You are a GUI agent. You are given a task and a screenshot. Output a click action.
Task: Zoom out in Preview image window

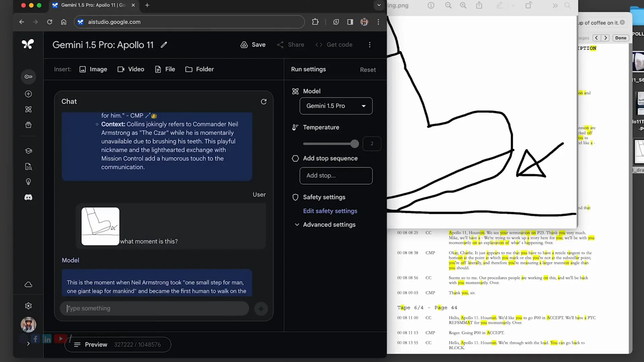[448, 5]
